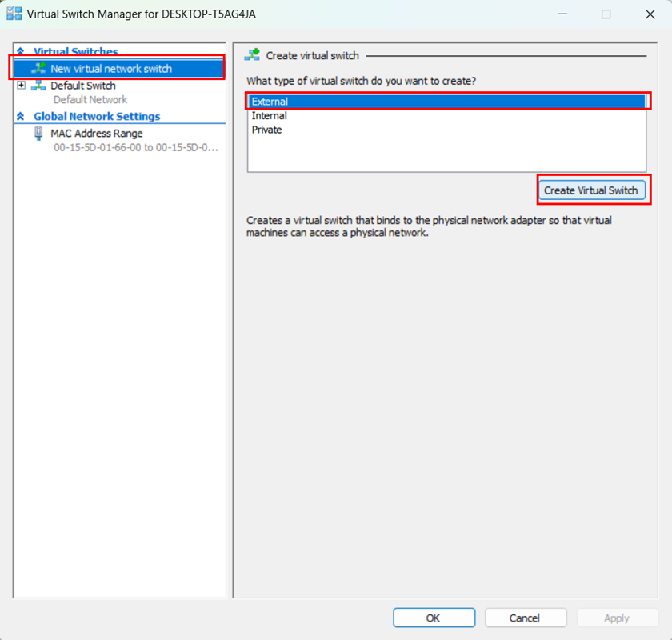Click the Default Switch network adapter icon

tap(38, 86)
